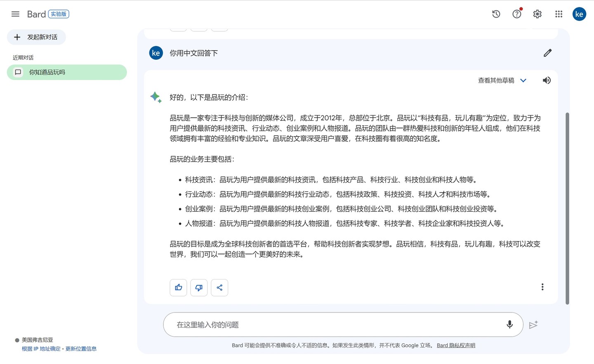594x364 pixels.
Task: Open the Google apps grid
Action: (559, 14)
